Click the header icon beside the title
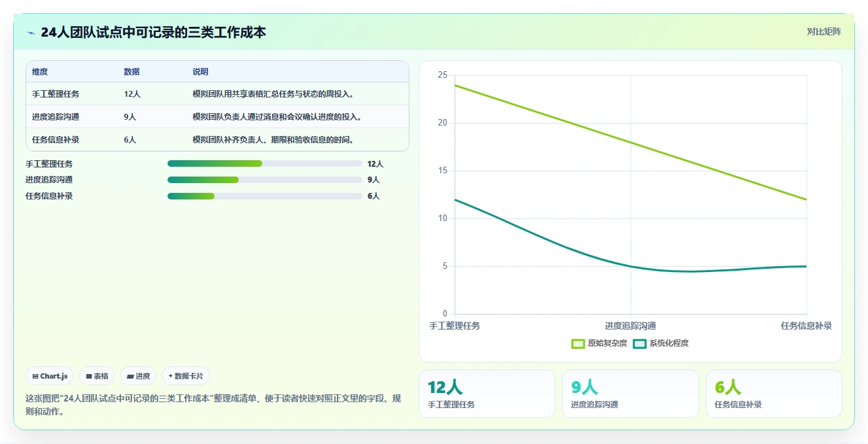Image resolution: width=868 pixels, height=444 pixels. (31, 33)
